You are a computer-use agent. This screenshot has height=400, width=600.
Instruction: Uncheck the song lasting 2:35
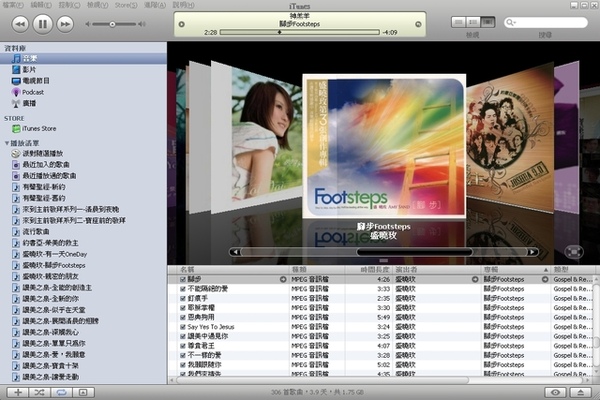(x=183, y=299)
